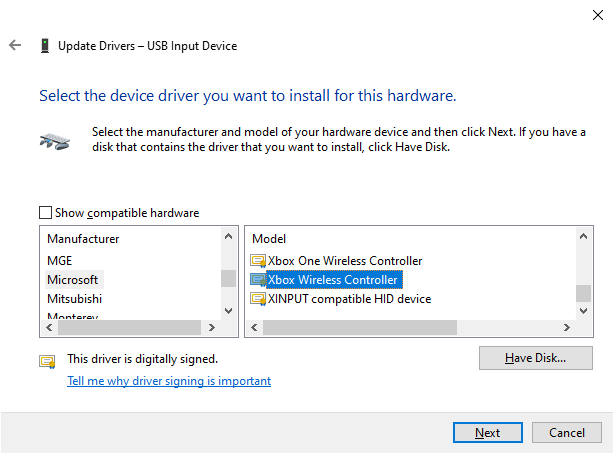
Task: Click the Xbox Wireless Controller certificate icon
Action: click(x=258, y=280)
